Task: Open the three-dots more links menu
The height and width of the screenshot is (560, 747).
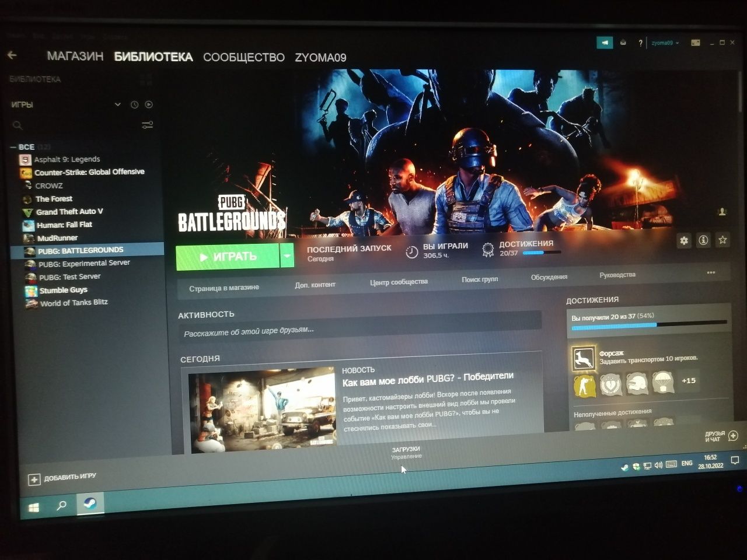Action: (711, 272)
